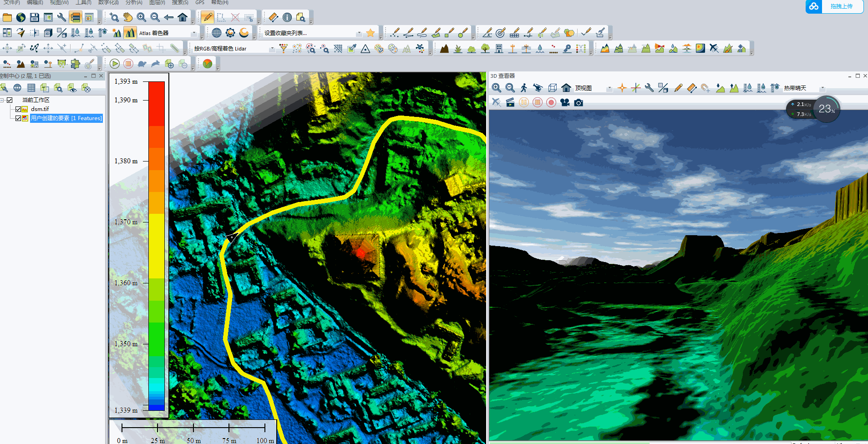Viewport: 868px width, 444px height.
Task: Open 3D viewer settings wrench
Action: [650, 88]
